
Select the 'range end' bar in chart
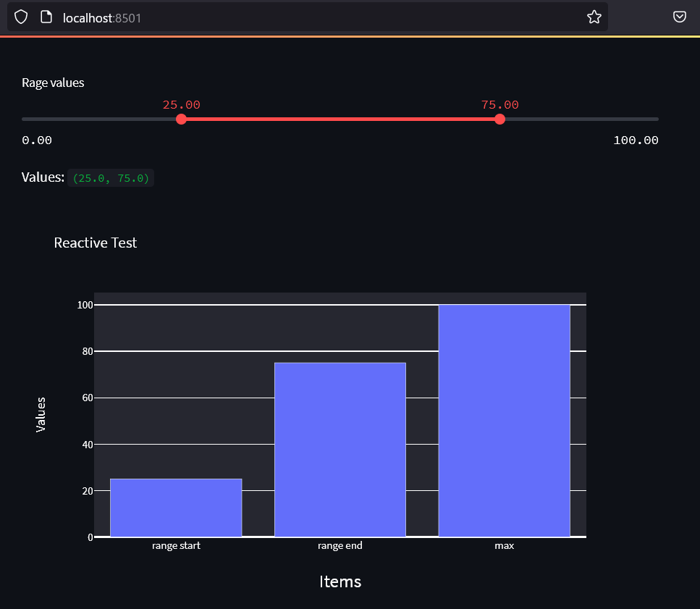[340, 450]
